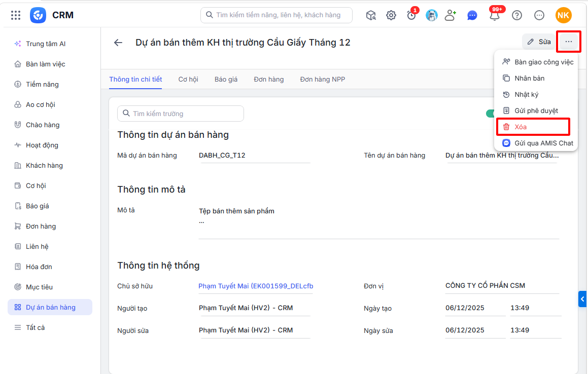Viewport: 588px width, 374px height.
Task: Open the product package search icon
Action: 371,15
